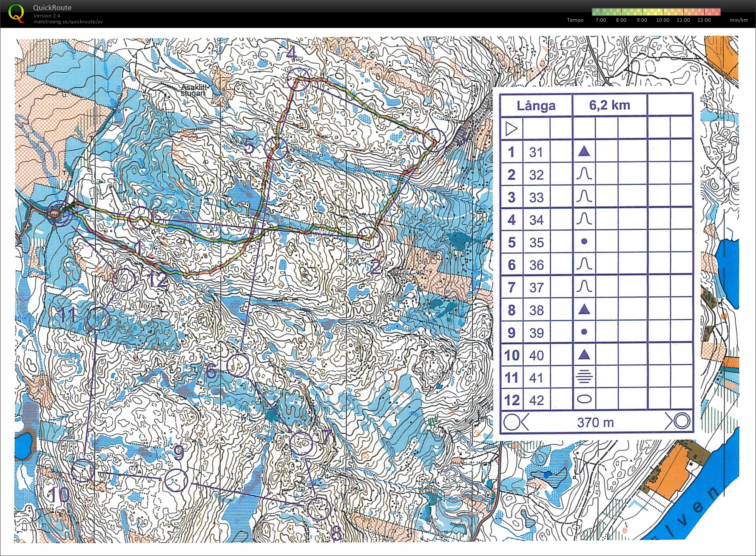Click the dot symbol in row 39
The height and width of the screenshot is (556, 756).
[584, 332]
